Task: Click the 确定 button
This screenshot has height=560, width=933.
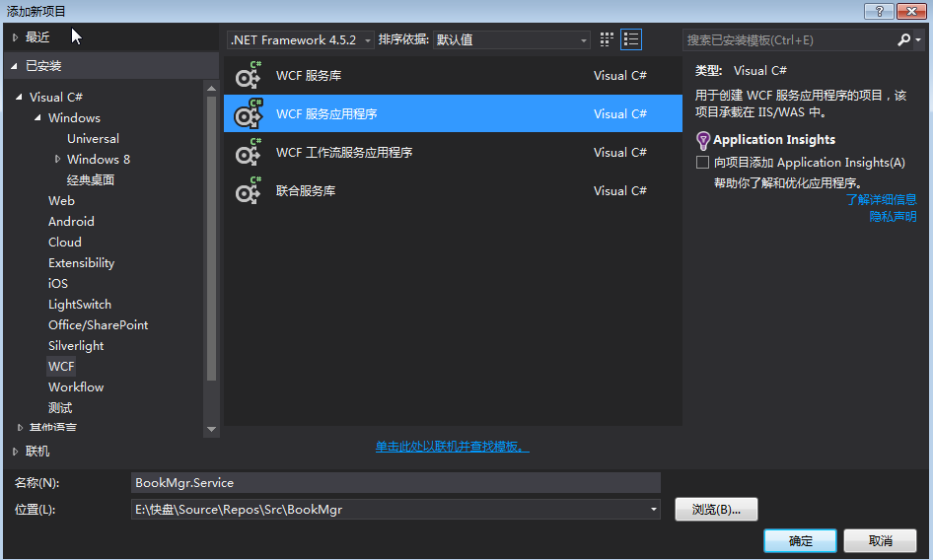Action: click(x=800, y=540)
